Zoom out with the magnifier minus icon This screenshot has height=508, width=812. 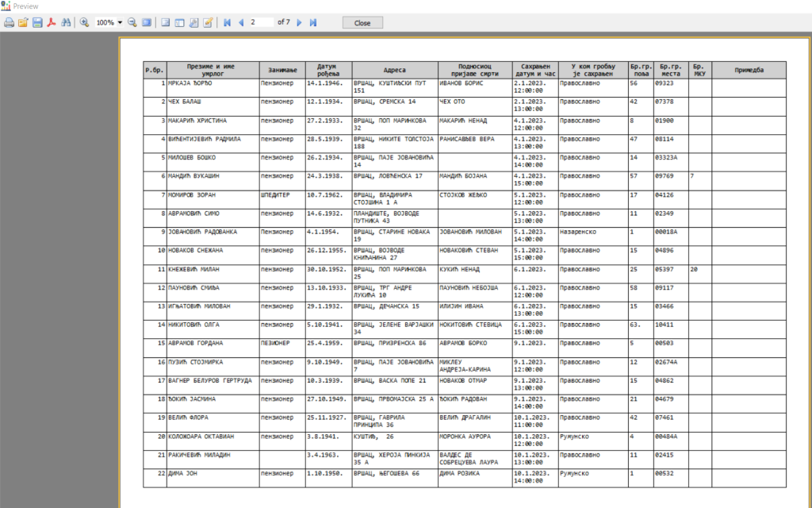pos(132,23)
